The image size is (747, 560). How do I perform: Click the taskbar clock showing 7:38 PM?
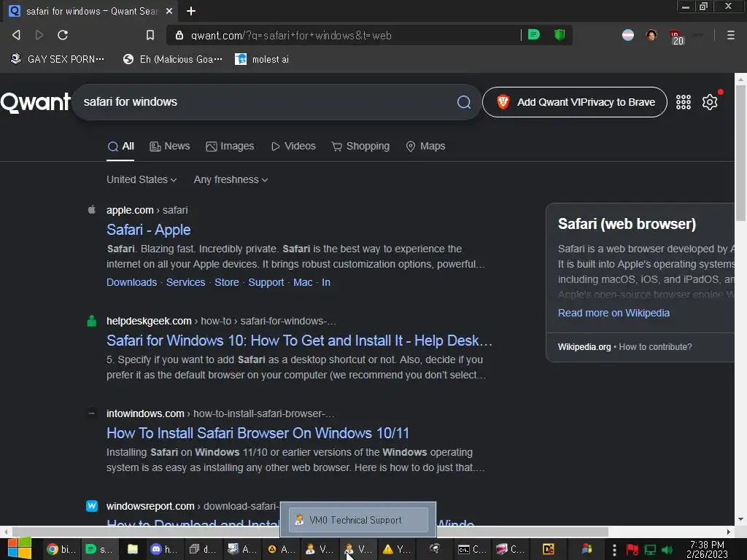pyautogui.click(x=707, y=549)
